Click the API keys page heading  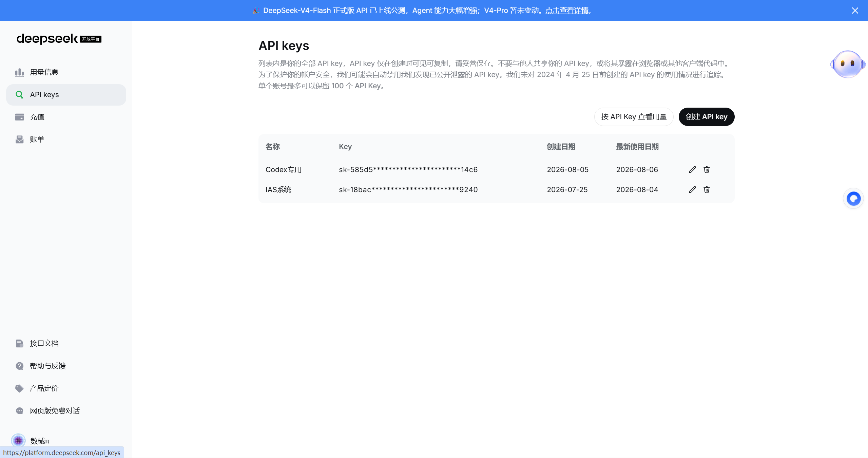coord(284,46)
